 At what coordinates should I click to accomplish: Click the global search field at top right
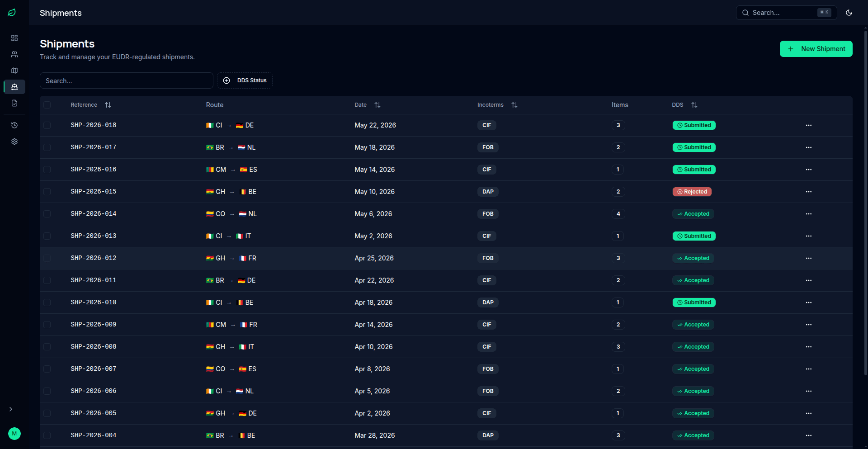786,12
